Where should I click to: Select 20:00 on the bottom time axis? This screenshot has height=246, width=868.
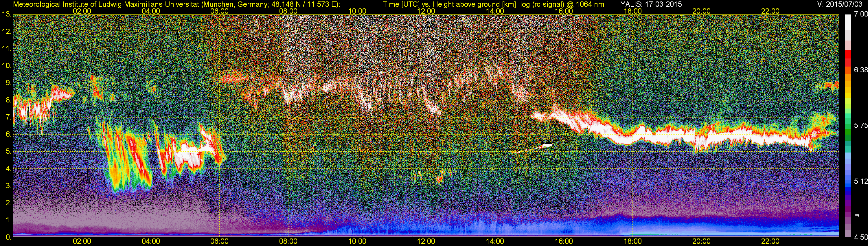pyautogui.click(x=702, y=241)
